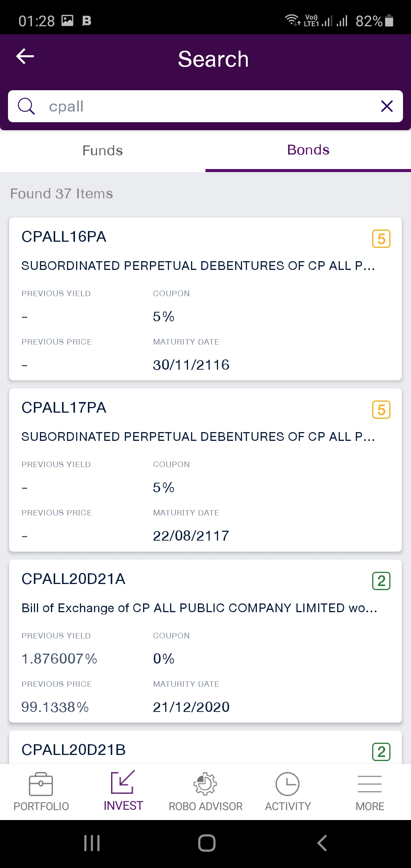Open the CPALL17PA bond title

tap(64, 408)
